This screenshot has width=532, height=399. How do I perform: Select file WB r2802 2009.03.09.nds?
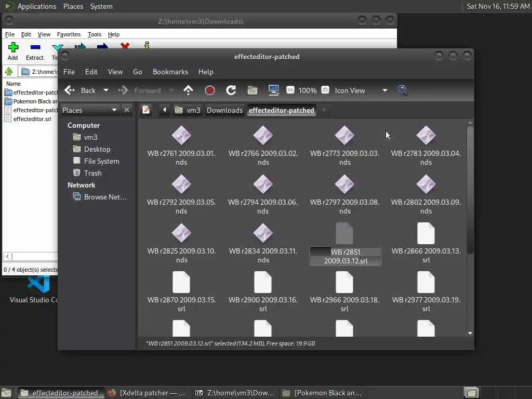click(426, 195)
